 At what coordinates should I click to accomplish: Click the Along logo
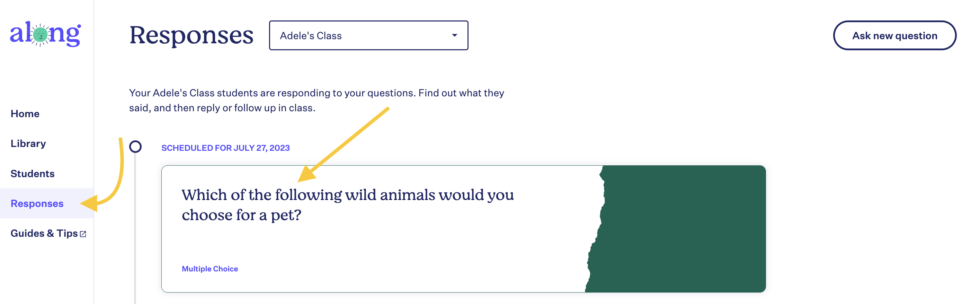pyautogui.click(x=45, y=34)
